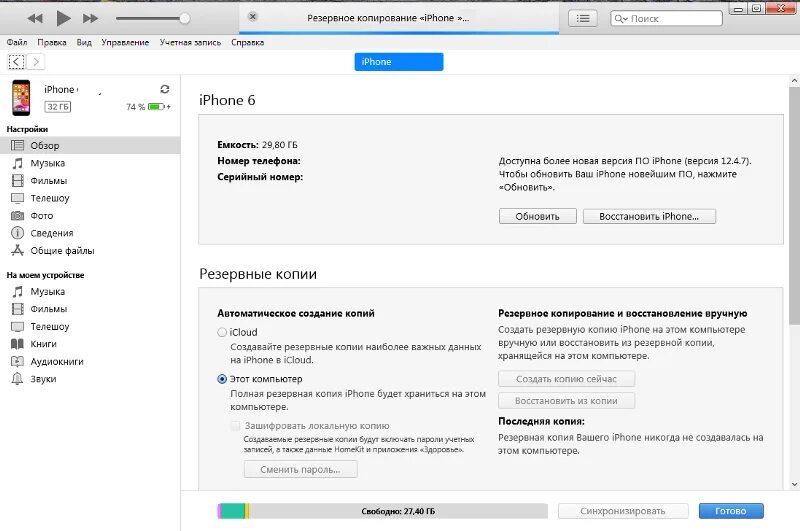800x531 pixels.
Task: Open the list view icon button
Action: point(583,18)
